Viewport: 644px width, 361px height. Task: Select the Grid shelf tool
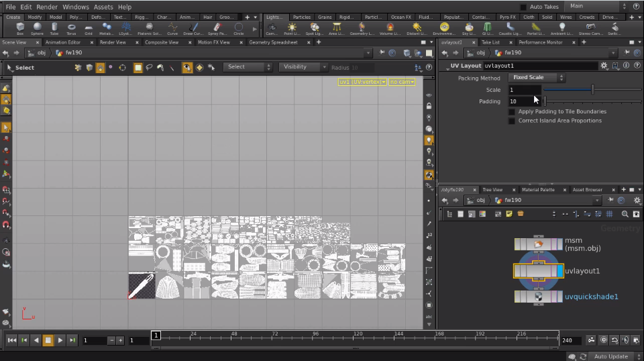(x=89, y=29)
